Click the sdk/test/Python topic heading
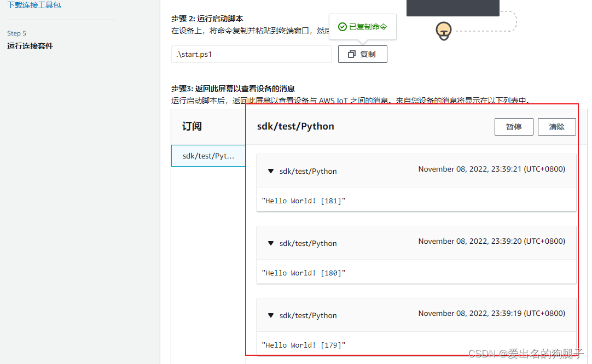Image resolution: width=592 pixels, height=364 pixels. point(295,126)
